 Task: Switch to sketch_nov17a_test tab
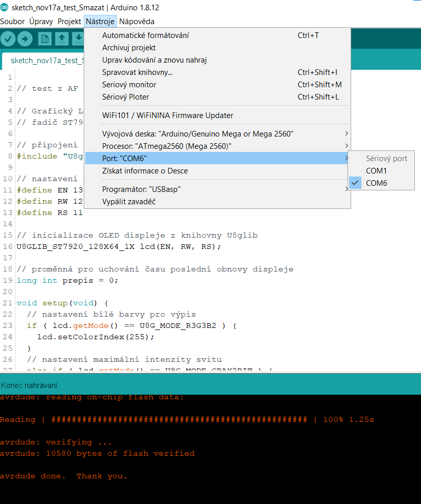[46, 61]
